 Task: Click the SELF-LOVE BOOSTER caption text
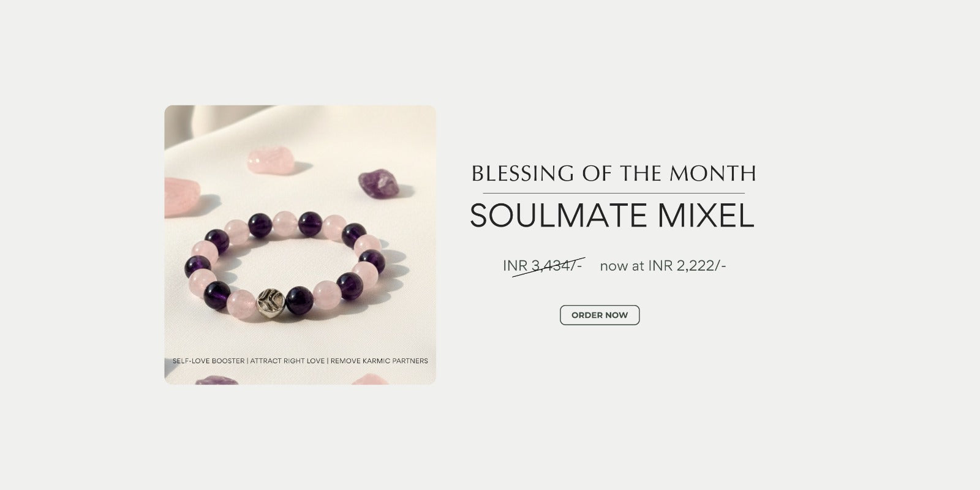(x=209, y=361)
